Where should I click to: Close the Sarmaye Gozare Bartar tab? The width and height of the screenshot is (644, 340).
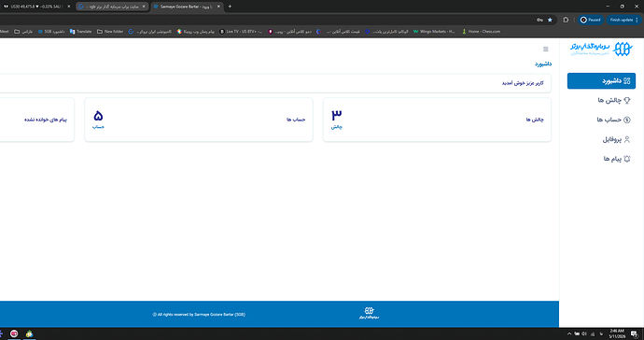(x=218, y=7)
